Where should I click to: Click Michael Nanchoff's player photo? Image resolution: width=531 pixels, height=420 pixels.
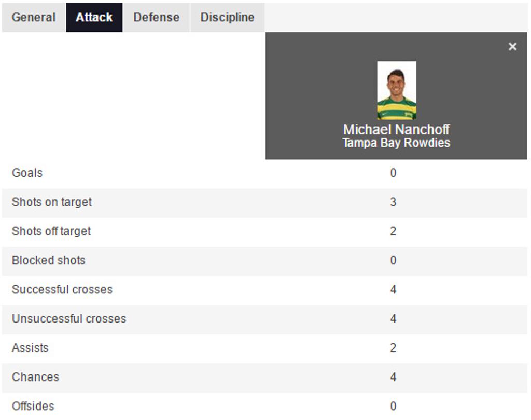pyautogui.click(x=397, y=90)
